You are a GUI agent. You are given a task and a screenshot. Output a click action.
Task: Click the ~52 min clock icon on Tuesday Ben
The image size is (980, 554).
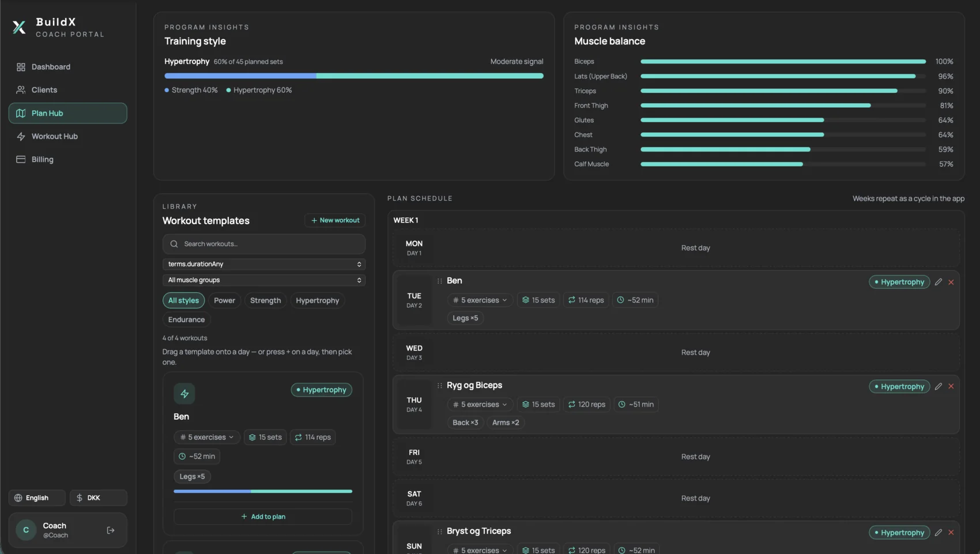point(620,300)
